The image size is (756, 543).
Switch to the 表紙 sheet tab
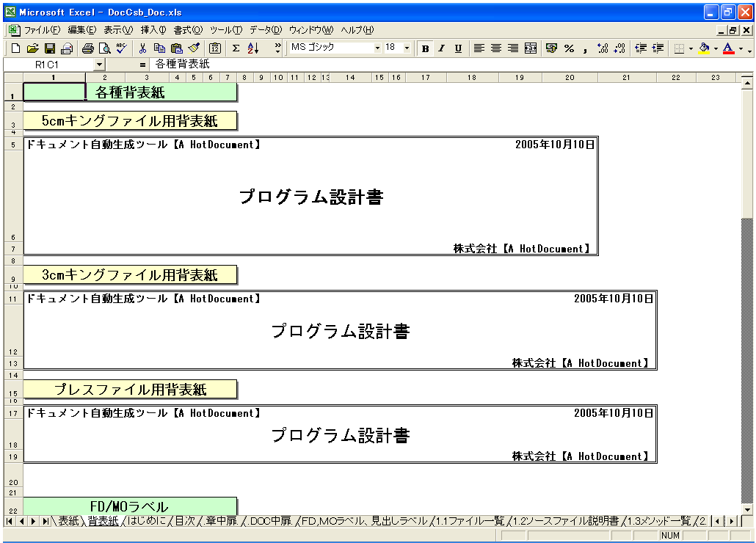tap(68, 521)
